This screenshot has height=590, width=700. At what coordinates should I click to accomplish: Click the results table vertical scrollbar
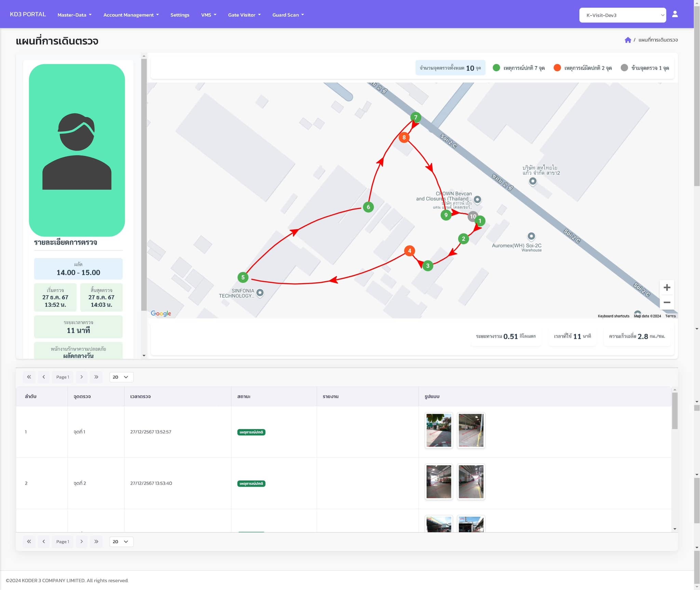coord(674,410)
